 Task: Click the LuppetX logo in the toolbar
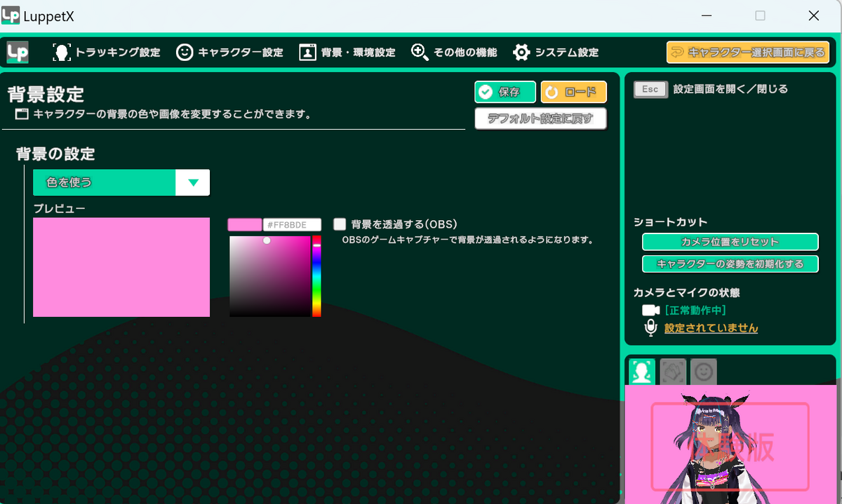tap(17, 52)
